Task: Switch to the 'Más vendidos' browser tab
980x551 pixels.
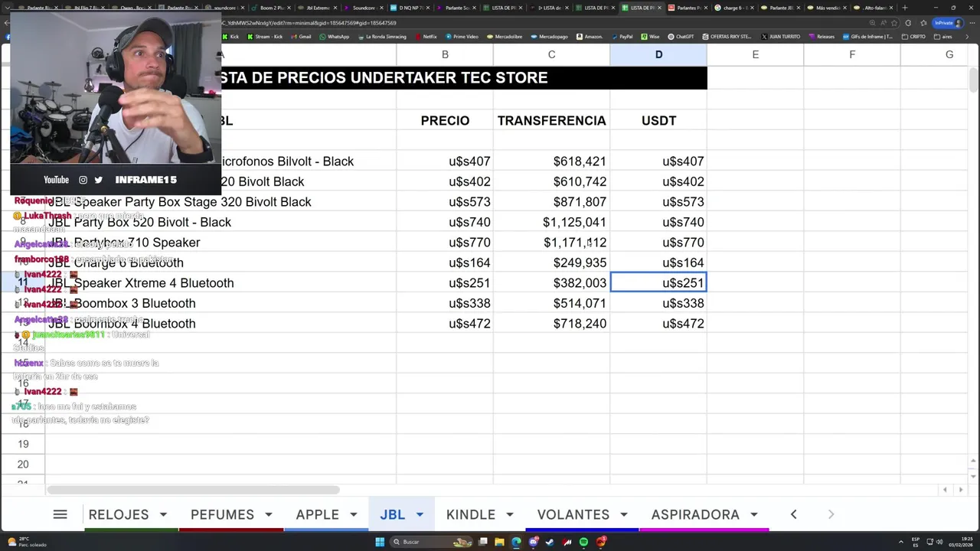Action: [826, 8]
